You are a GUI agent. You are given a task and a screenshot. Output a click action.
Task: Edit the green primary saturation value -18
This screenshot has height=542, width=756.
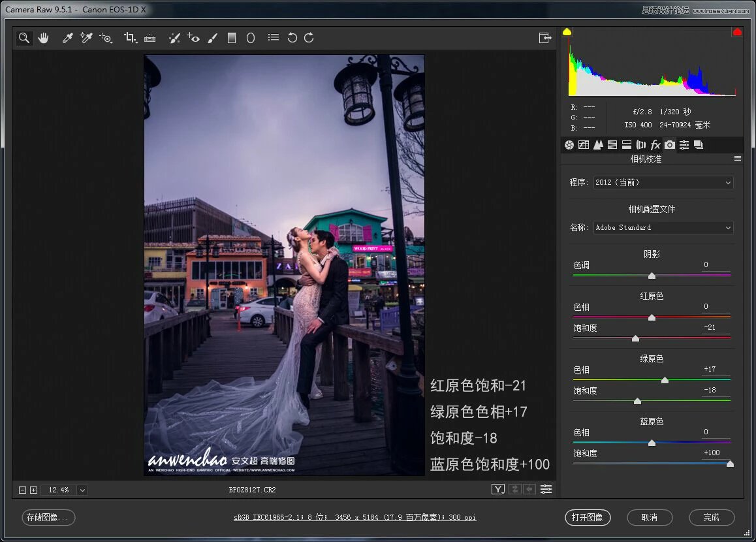click(x=716, y=390)
